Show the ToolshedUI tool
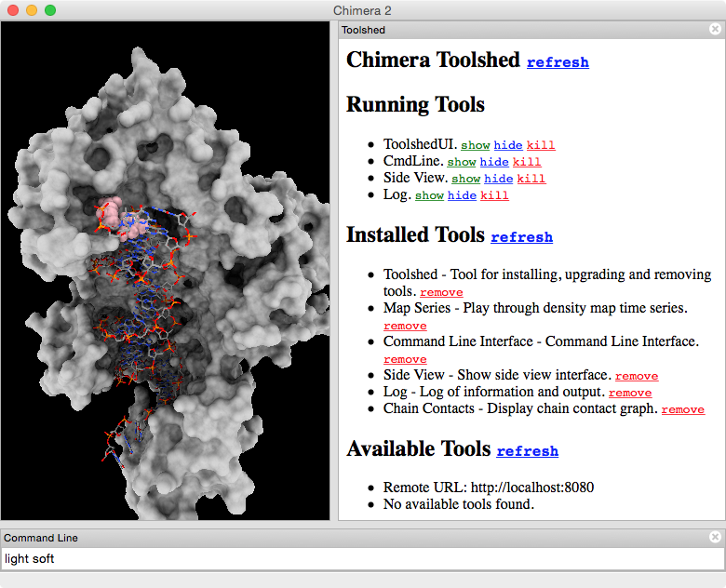Viewport: 726px width, 588px height. (x=475, y=145)
